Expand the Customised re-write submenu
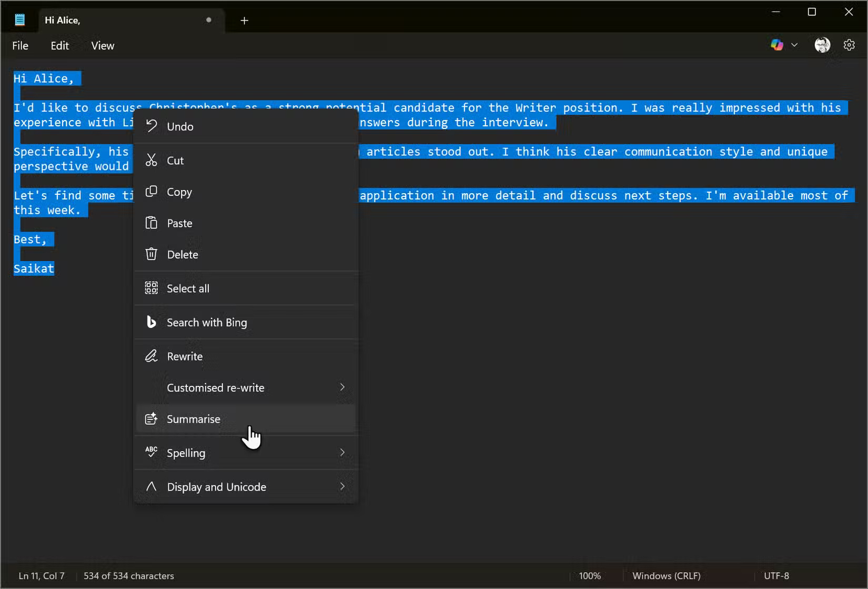 point(342,387)
